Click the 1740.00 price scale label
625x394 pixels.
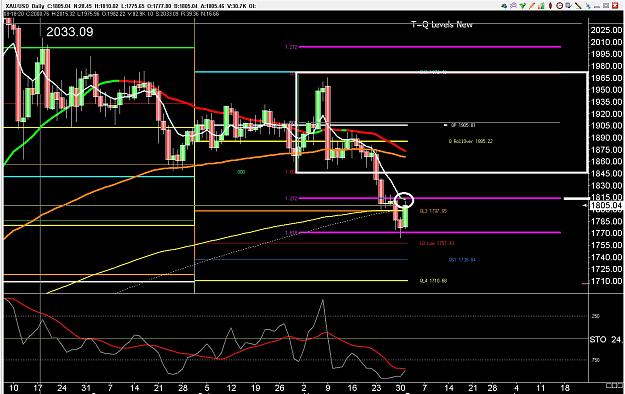[607, 257]
